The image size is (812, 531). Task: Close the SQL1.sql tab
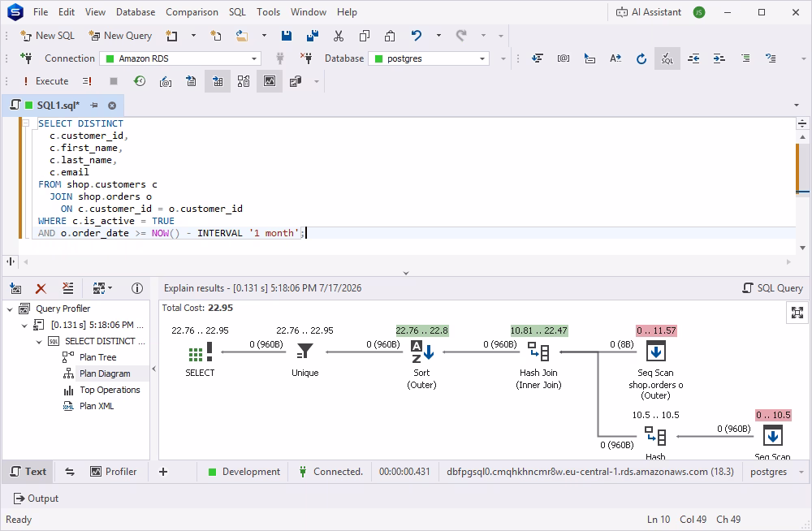pos(112,106)
